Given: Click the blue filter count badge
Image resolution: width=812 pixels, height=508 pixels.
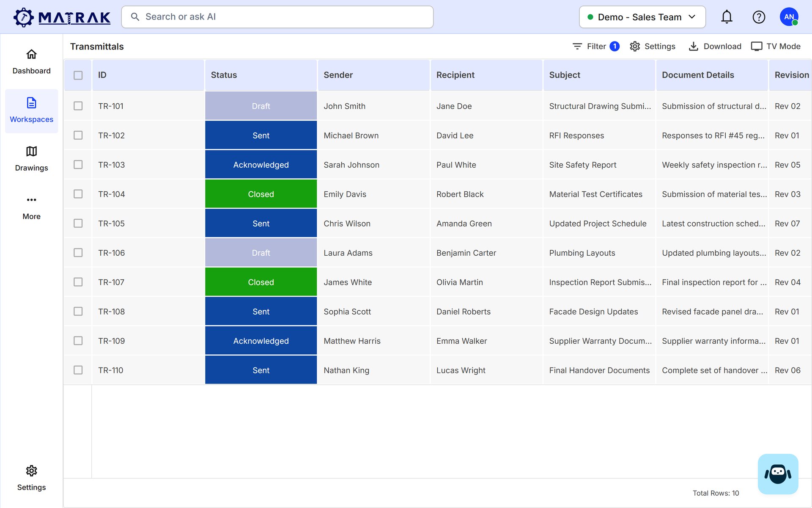Looking at the screenshot, I should coord(614,46).
